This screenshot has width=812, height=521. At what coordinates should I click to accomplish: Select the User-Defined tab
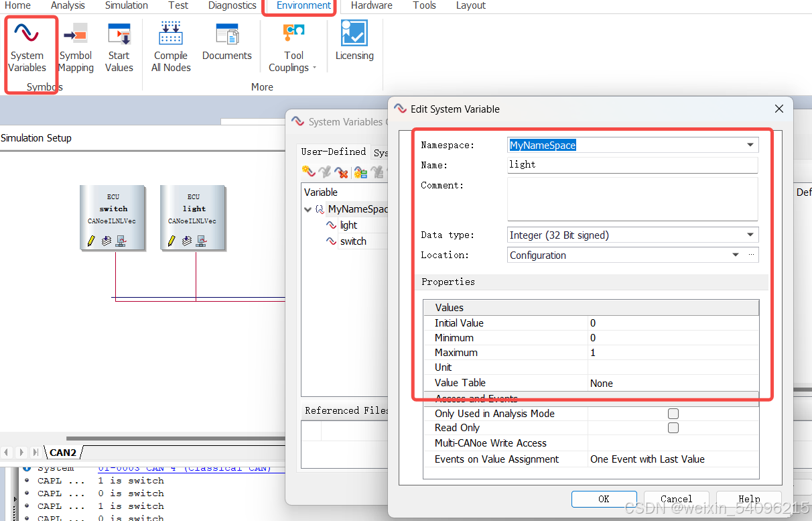pyautogui.click(x=334, y=152)
